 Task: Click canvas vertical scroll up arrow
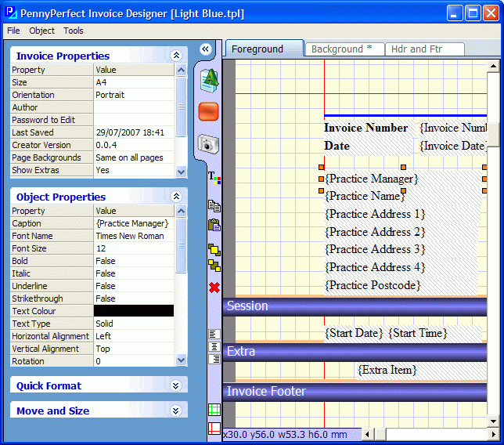(x=493, y=66)
